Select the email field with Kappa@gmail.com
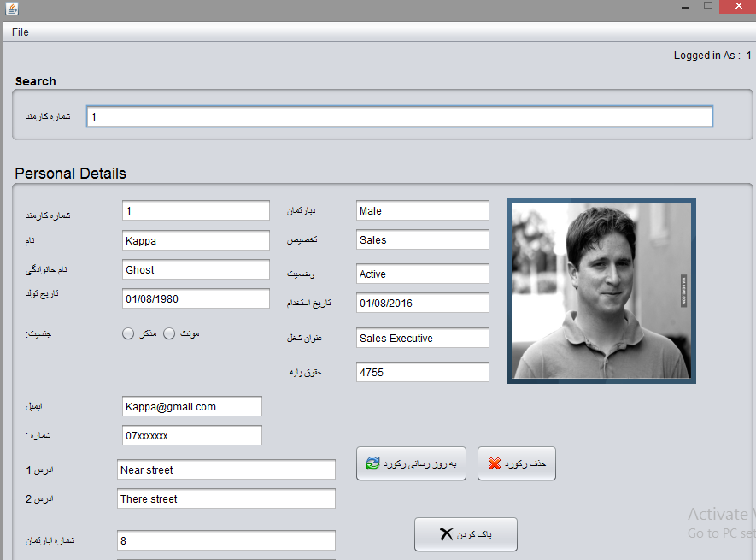The image size is (756, 560). 191,406
